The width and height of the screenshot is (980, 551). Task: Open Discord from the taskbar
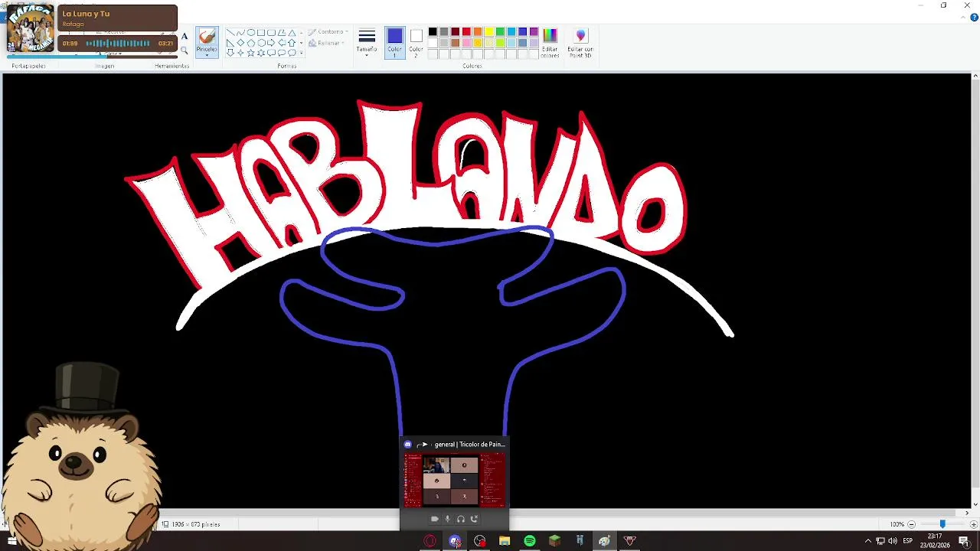(455, 541)
